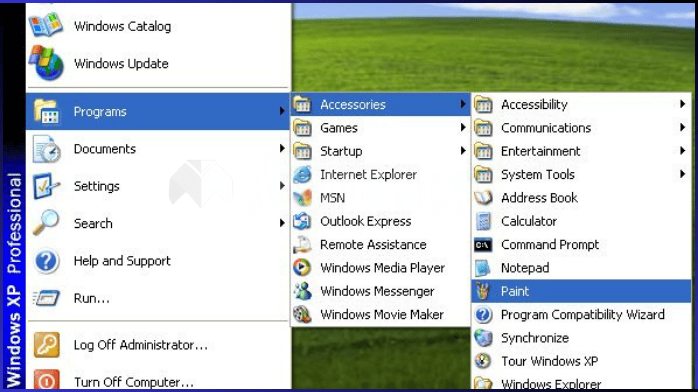Click the Outlook Express icon
This screenshot has height=392, width=698.
(x=303, y=221)
